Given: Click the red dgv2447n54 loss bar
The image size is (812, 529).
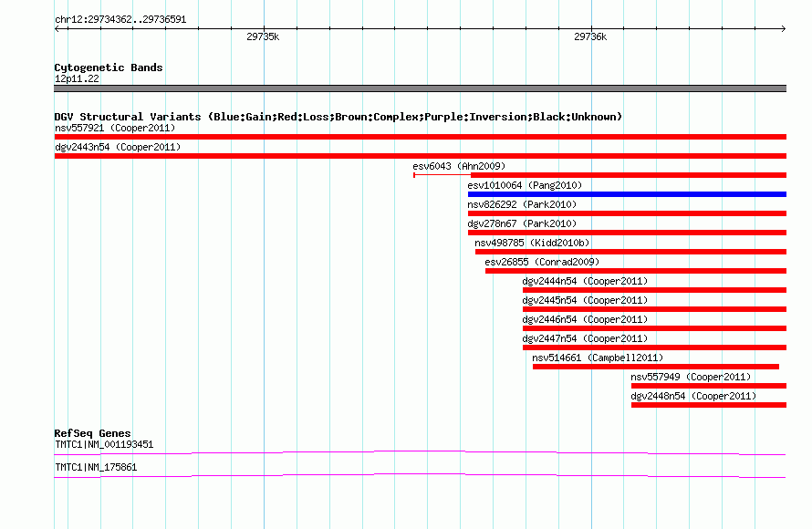Looking at the screenshot, I should [654, 347].
